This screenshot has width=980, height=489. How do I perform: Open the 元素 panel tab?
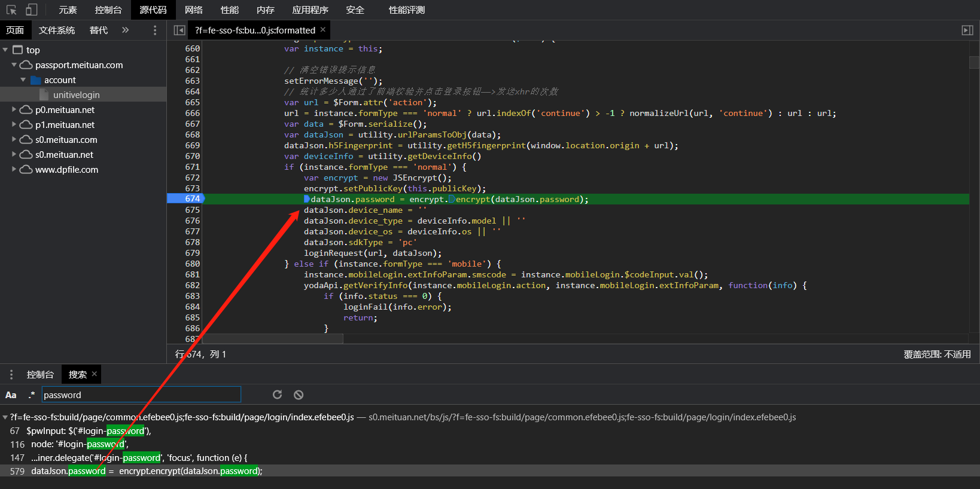(x=68, y=10)
